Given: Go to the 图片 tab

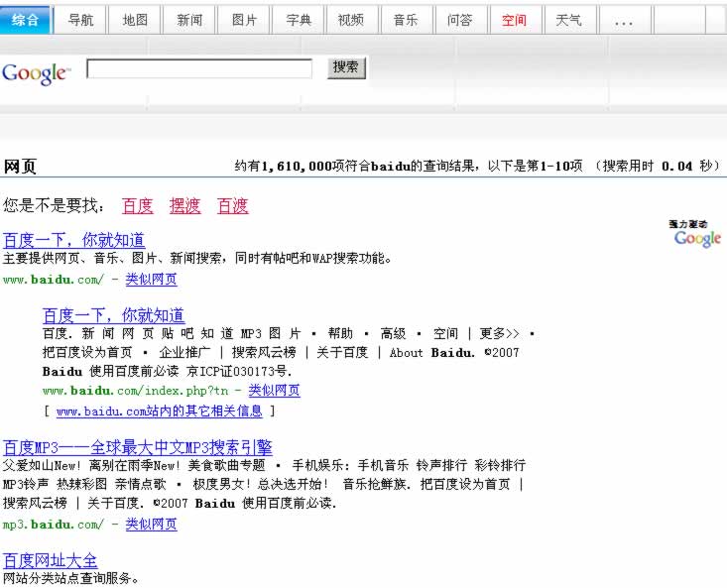Looking at the screenshot, I should 244,20.
